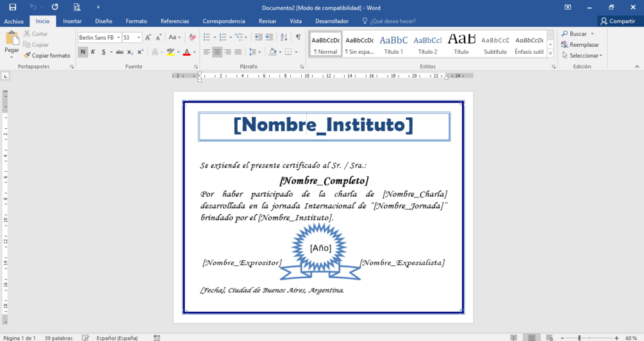Select the Título 1 style
Image resolution: width=644 pixels, height=341 pixels.
(x=393, y=44)
